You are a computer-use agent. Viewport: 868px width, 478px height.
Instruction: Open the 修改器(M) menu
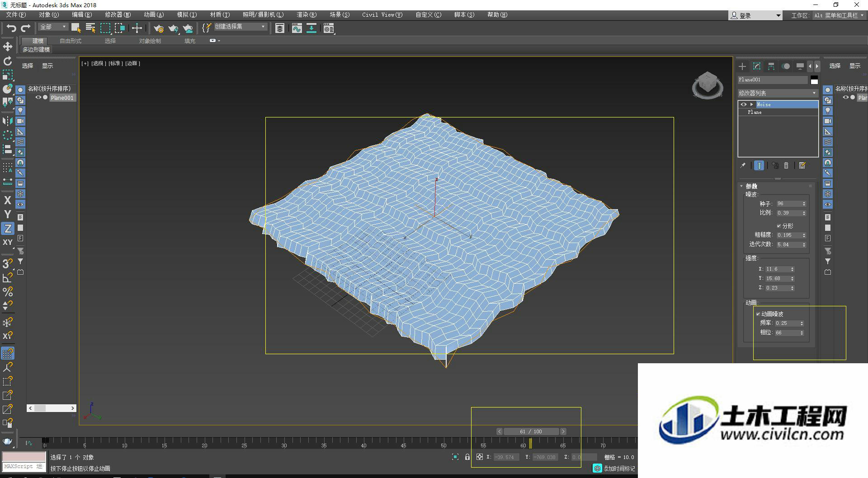[118, 15]
